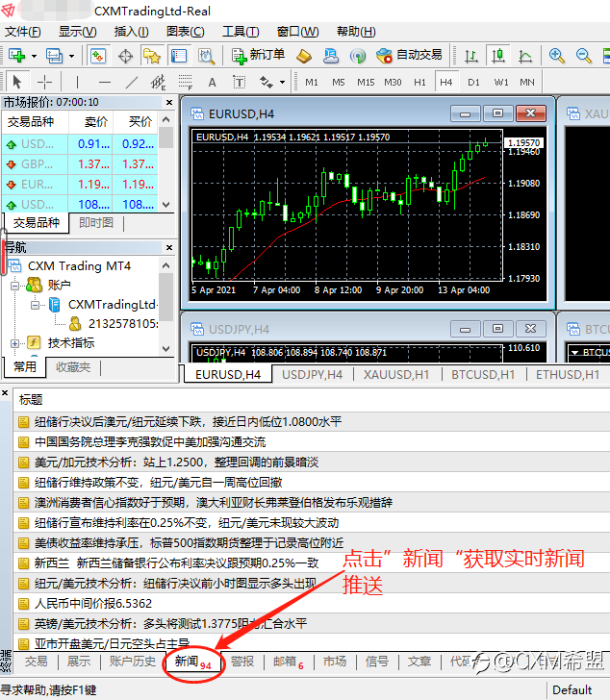Open the MetaEditor yellow book icon

coord(304,56)
